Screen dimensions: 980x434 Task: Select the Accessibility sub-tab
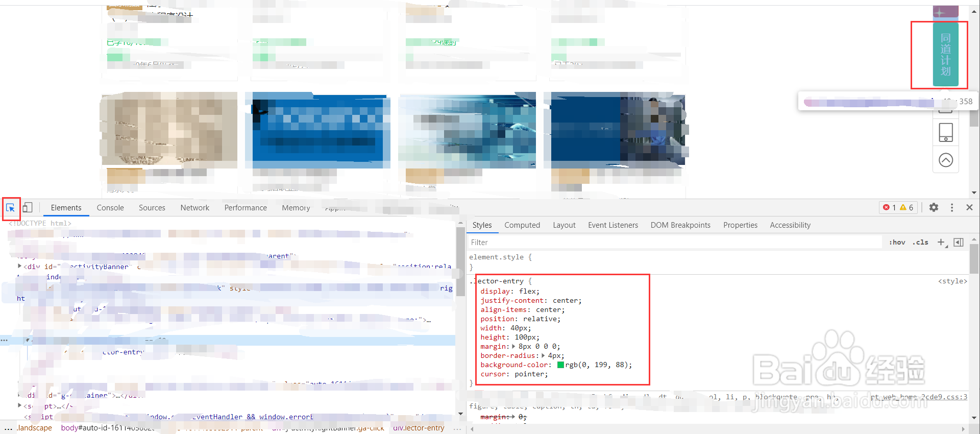click(x=790, y=225)
